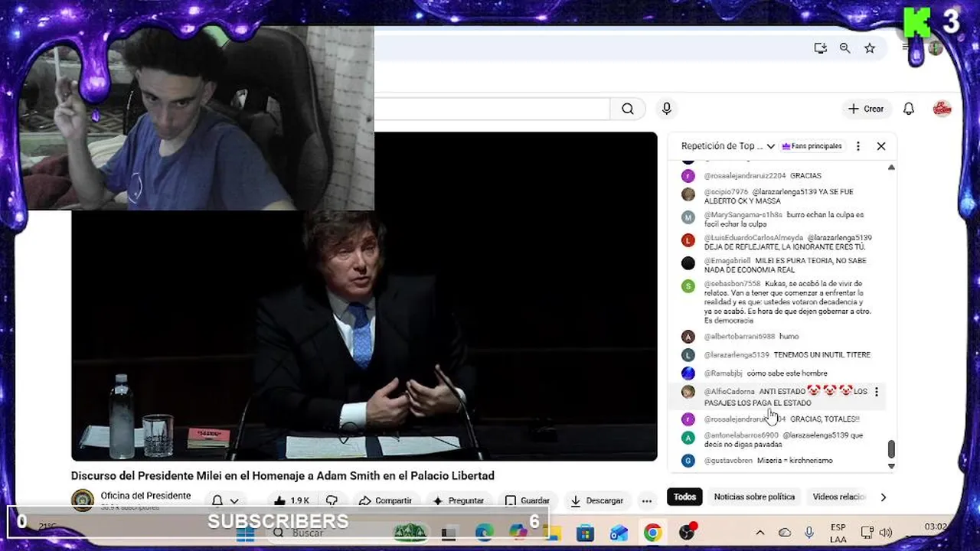
Task: Open Microsoft Edge from the taskbar
Action: 484,533
